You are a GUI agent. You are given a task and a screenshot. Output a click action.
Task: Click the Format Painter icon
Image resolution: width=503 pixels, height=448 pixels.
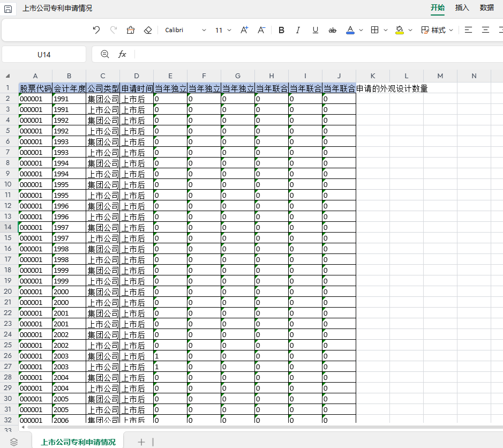click(x=131, y=30)
